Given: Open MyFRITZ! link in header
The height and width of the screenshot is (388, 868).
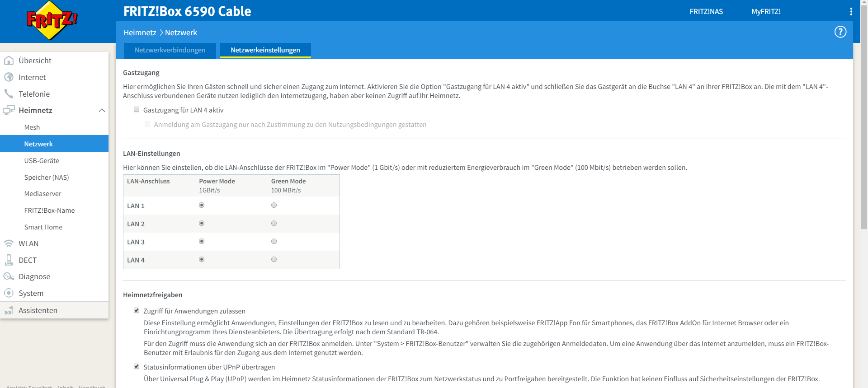Looking at the screenshot, I should 766,12.
